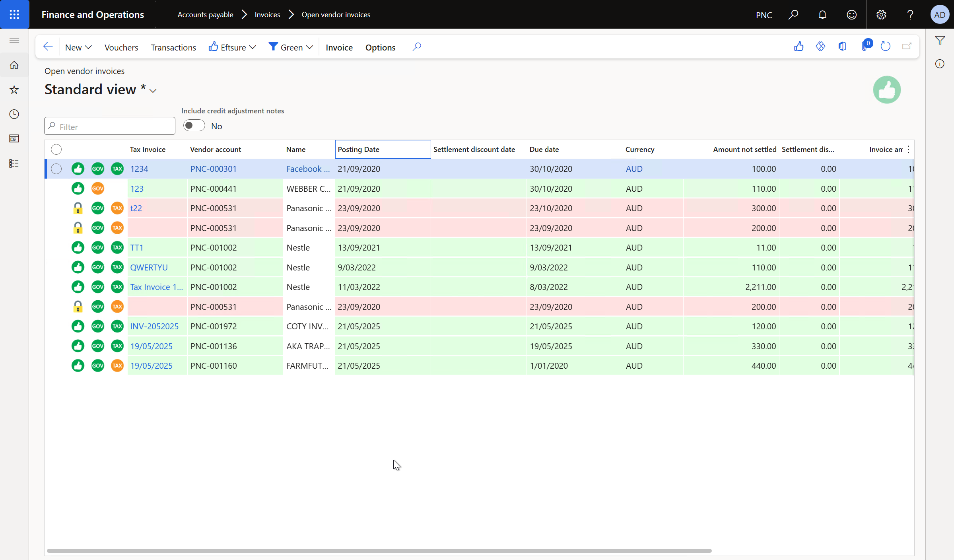Click the GOV badge on the WEBBER row
The height and width of the screenshot is (560, 954).
[x=97, y=188]
